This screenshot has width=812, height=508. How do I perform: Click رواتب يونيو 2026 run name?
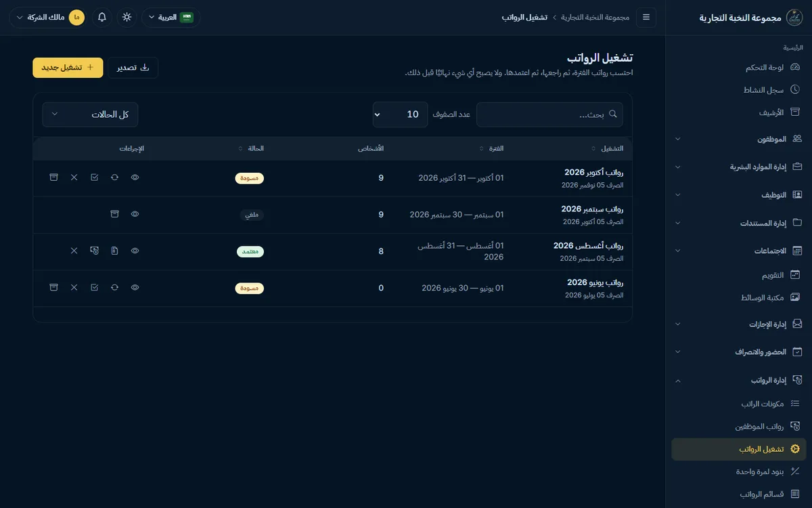[x=595, y=282]
